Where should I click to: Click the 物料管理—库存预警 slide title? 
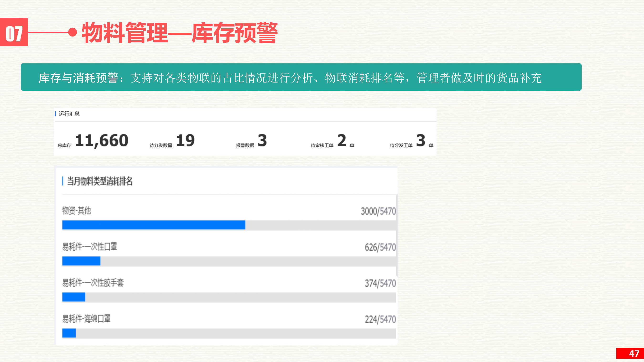(x=180, y=32)
